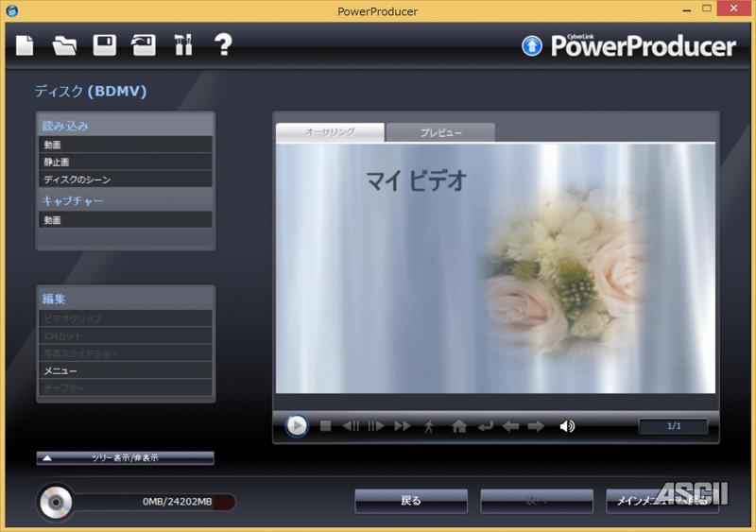Image resolution: width=756 pixels, height=532 pixels.
Task: Click the 0MB/24202MB disc capacity bar
Action: 154,502
